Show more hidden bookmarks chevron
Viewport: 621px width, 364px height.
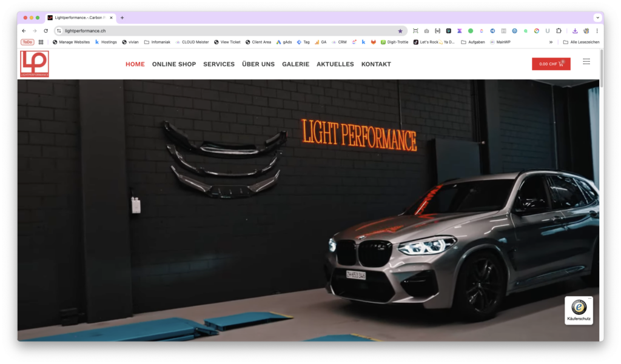pos(551,42)
